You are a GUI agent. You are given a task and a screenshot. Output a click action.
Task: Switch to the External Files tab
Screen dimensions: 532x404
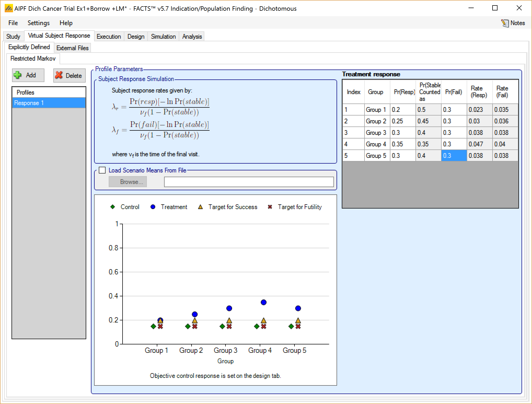[x=72, y=48]
